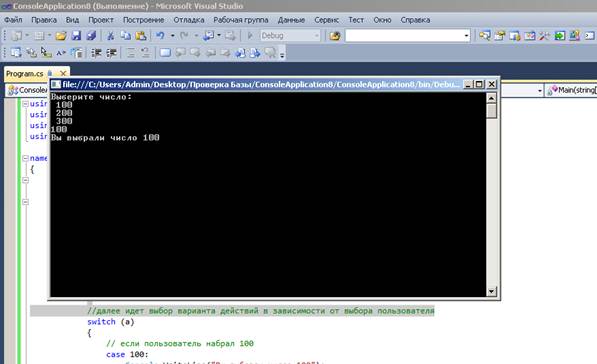This screenshot has height=364, width=597.
Task: Open the Сервис menu
Action: (x=326, y=20)
